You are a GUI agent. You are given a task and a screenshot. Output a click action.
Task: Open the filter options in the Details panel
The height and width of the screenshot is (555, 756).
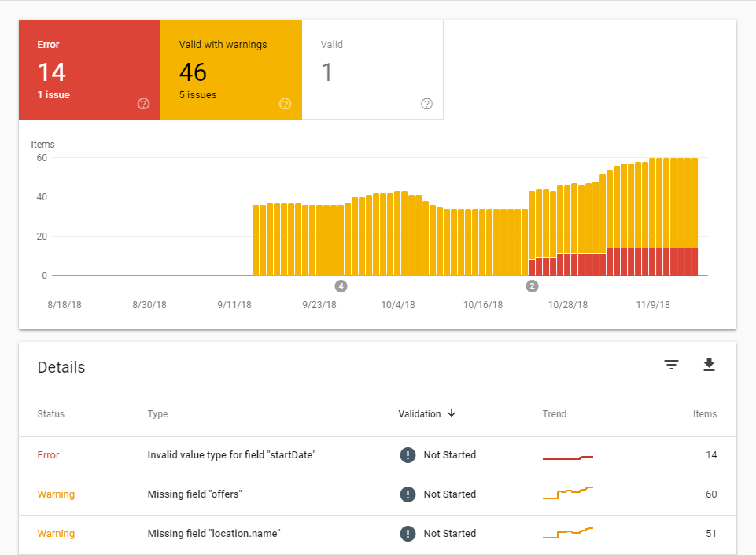point(671,365)
